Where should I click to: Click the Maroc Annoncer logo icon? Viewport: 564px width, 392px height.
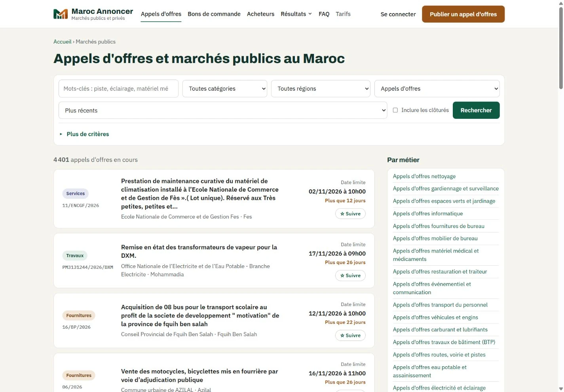[61, 14]
